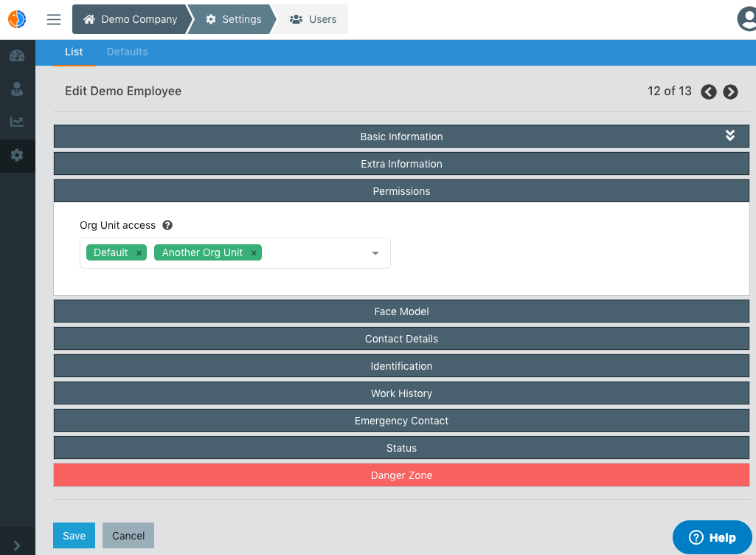Go to next user with right arrow
The width and height of the screenshot is (756, 555).
pos(730,92)
